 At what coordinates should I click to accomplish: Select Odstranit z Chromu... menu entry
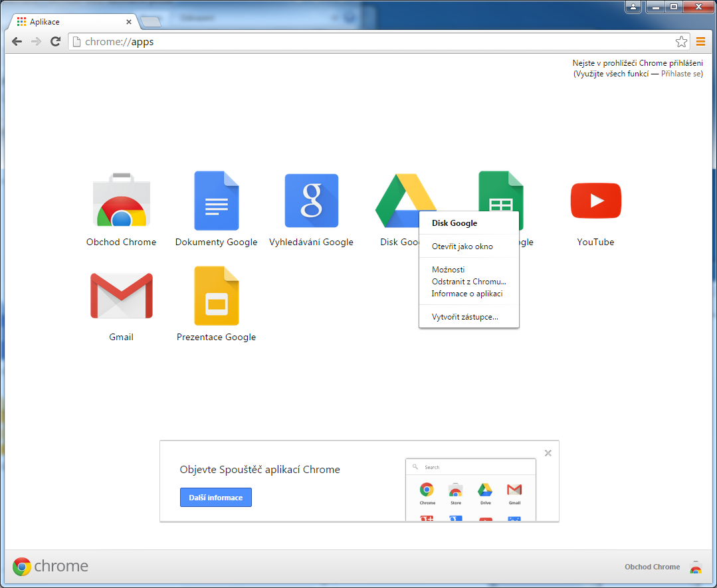coord(468,282)
